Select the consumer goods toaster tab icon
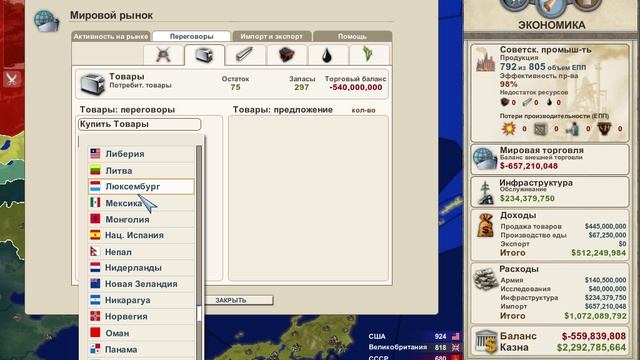This screenshot has width=640, height=360. coord(204,55)
